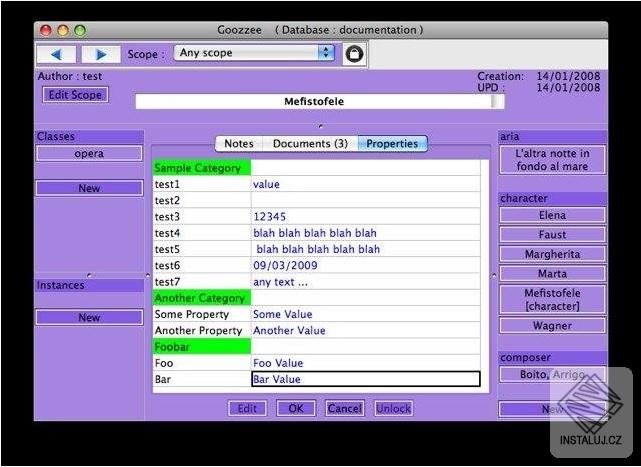This screenshot has width=641, height=467.
Task: Click test4 value blah blah
Action: pos(366,233)
